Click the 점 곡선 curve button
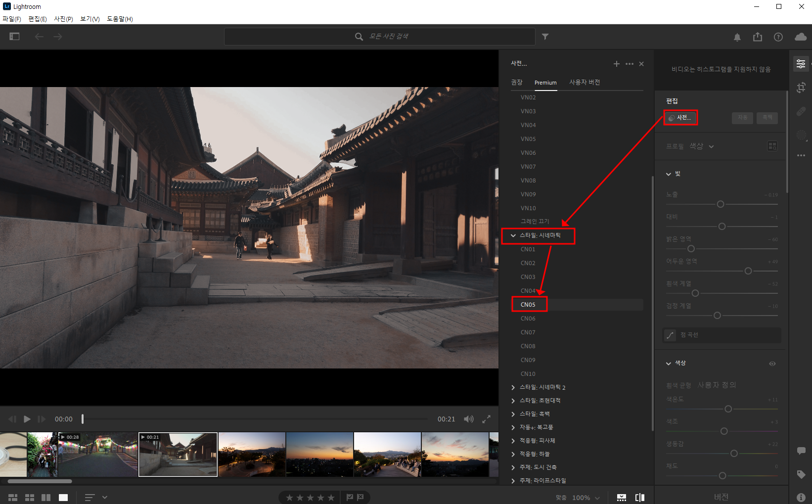The width and height of the screenshot is (812, 504). [x=722, y=335]
